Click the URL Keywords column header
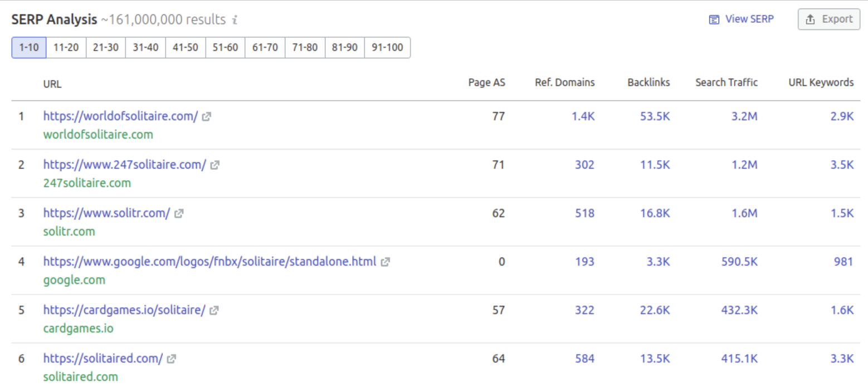Viewport: 868px width, 391px height. coord(821,82)
